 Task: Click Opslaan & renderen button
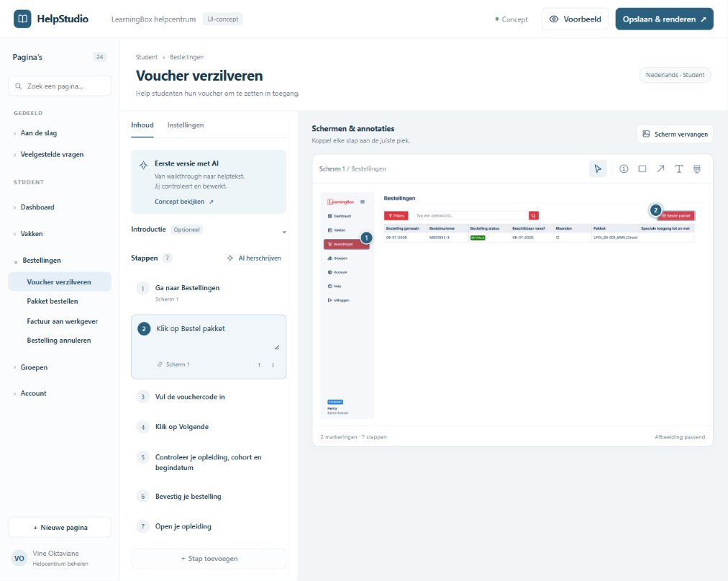(664, 19)
